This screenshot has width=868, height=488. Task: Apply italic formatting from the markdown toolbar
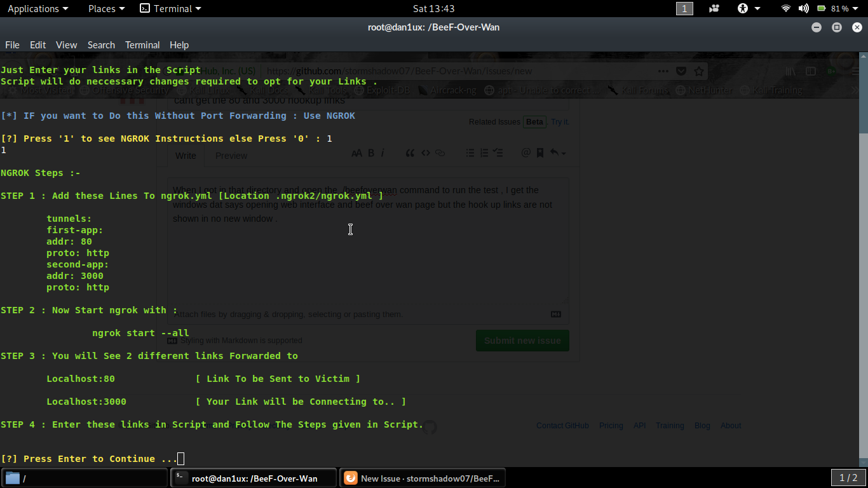(x=383, y=152)
